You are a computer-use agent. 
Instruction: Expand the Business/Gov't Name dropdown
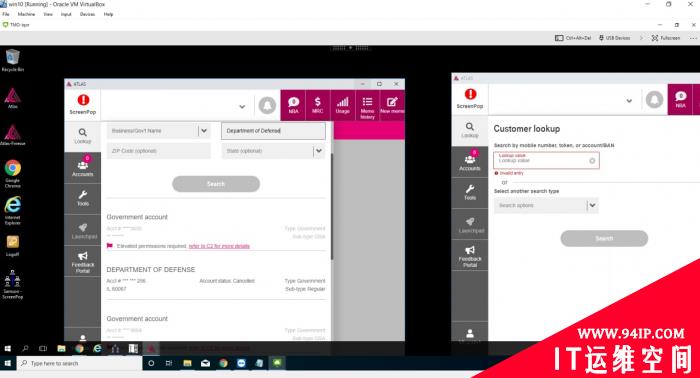204,131
